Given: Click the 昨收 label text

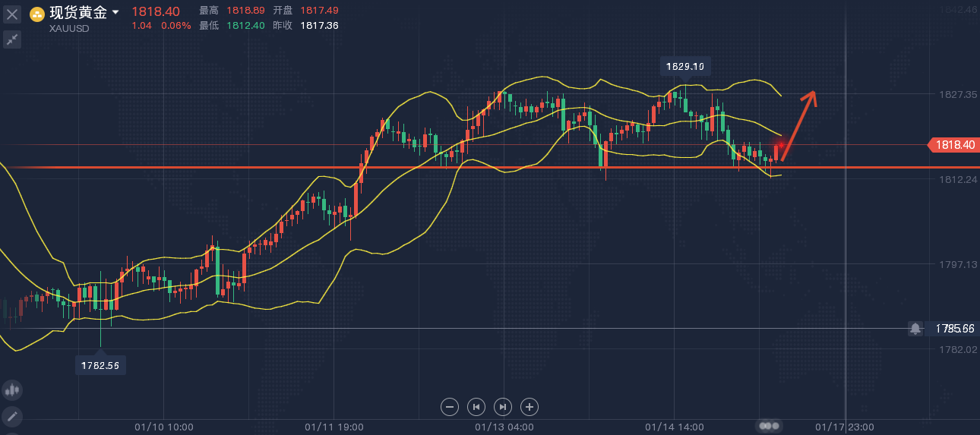Looking at the screenshot, I should click(x=283, y=25).
